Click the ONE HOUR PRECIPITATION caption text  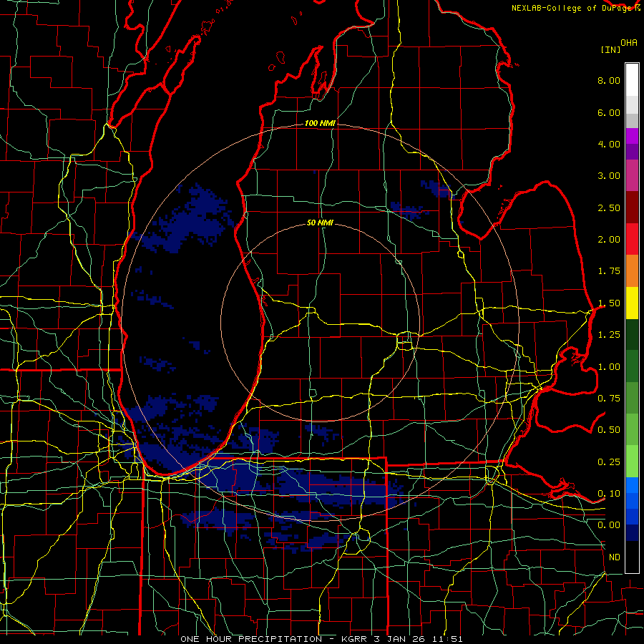click(x=251, y=639)
